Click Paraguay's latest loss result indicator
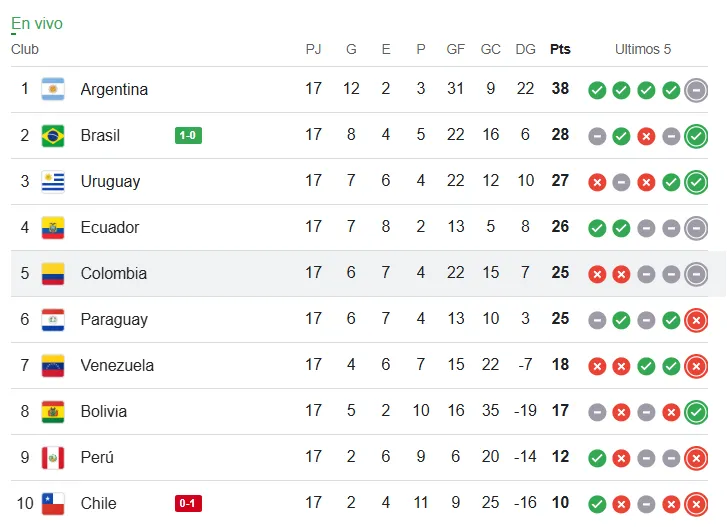The height and width of the screenshot is (527, 727). [696, 319]
